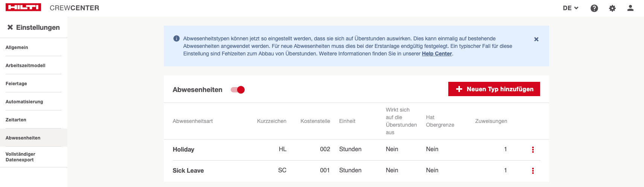
Task: Go to Feiertage settings
Action: click(x=16, y=84)
